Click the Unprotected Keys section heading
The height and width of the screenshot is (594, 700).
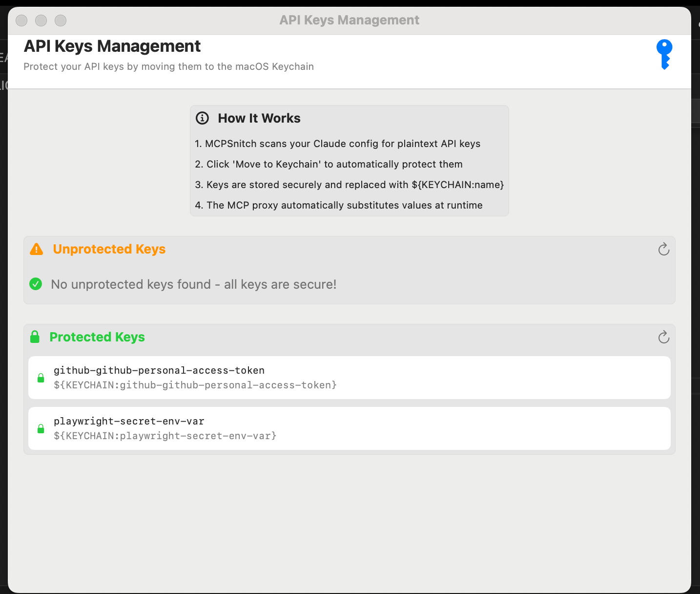(x=109, y=249)
